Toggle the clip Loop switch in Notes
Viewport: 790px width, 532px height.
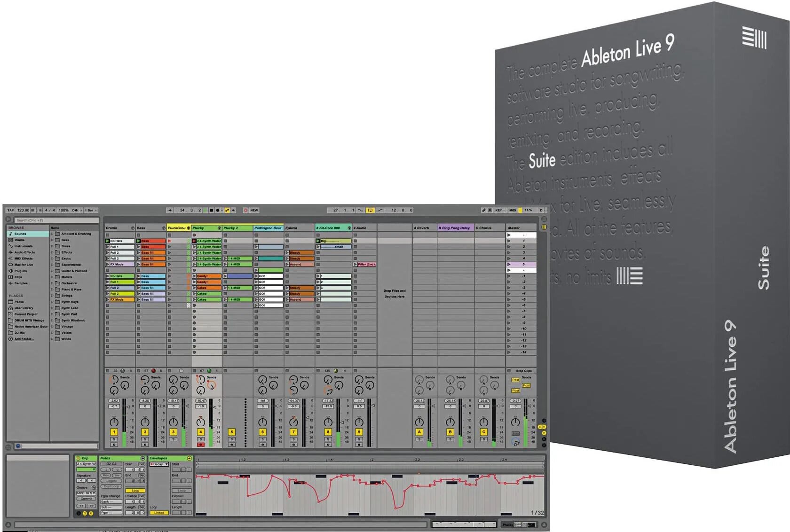pos(135,491)
